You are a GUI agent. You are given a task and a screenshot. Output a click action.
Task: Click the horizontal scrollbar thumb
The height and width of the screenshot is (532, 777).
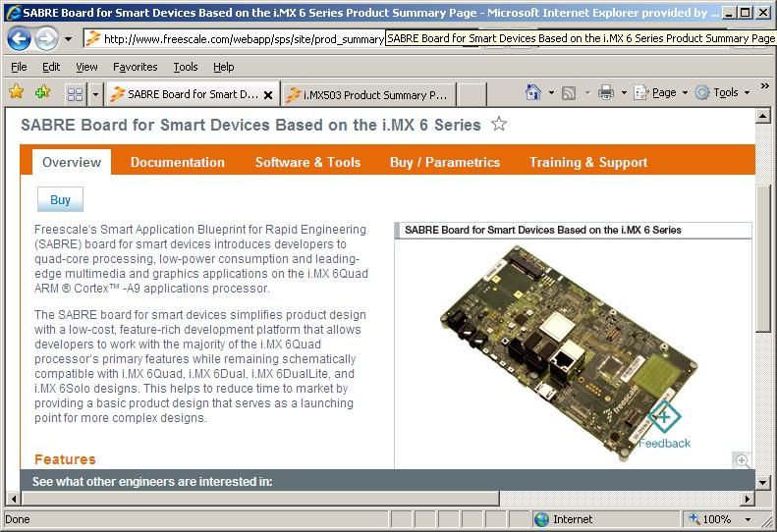click(260, 499)
